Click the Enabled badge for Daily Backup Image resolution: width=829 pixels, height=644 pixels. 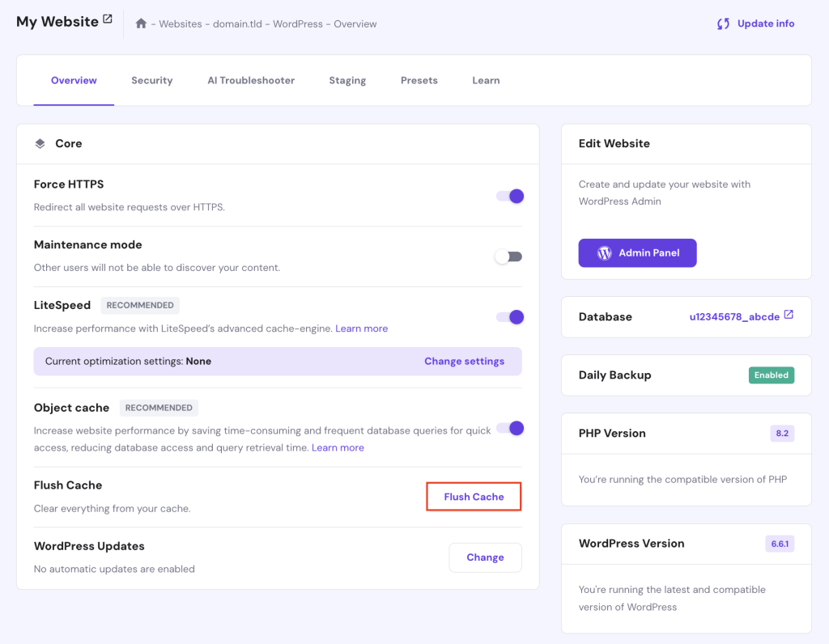(x=771, y=375)
